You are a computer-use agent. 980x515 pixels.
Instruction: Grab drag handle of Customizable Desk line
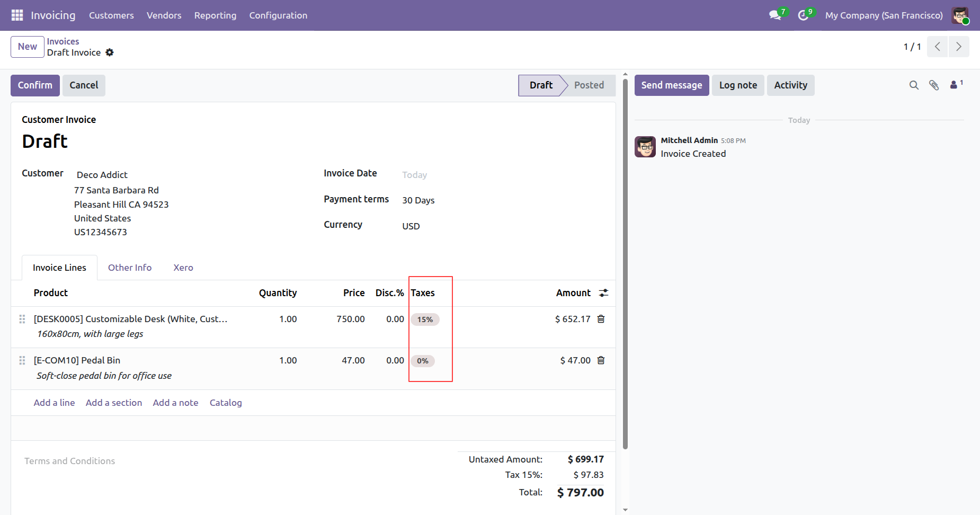(22, 319)
